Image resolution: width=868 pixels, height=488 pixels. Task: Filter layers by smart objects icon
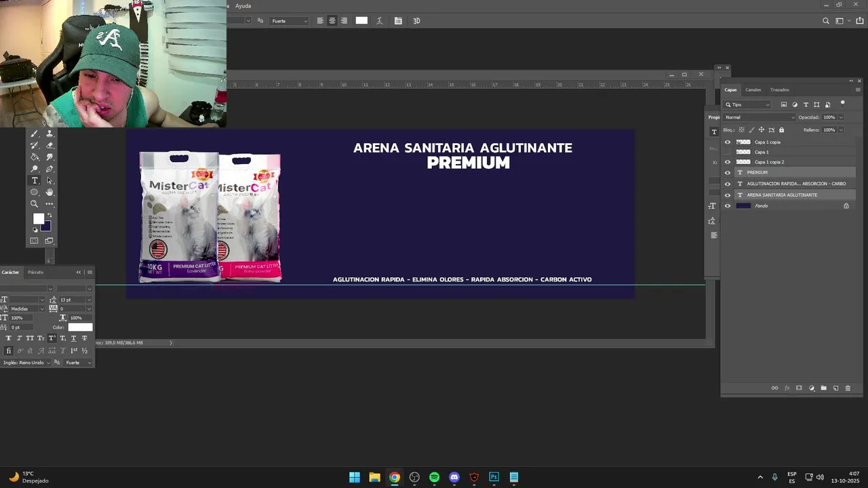click(x=827, y=104)
